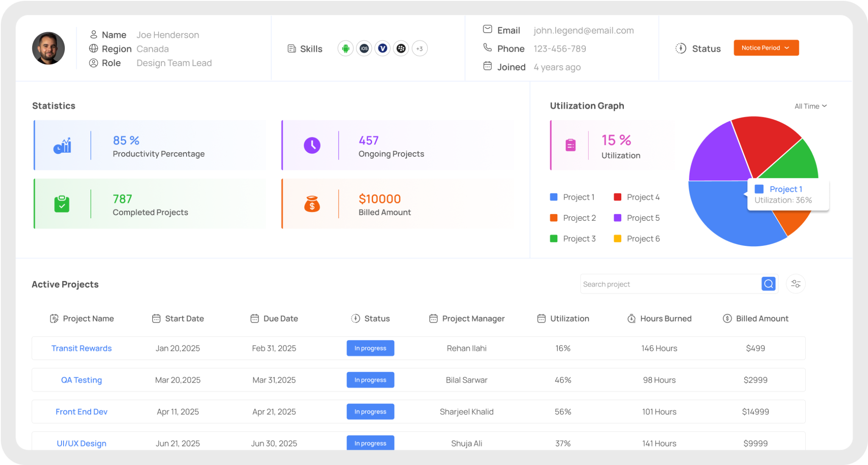Sort by the Utilization column header
Viewport: 868px width, 465px height.
(x=569, y=319)
